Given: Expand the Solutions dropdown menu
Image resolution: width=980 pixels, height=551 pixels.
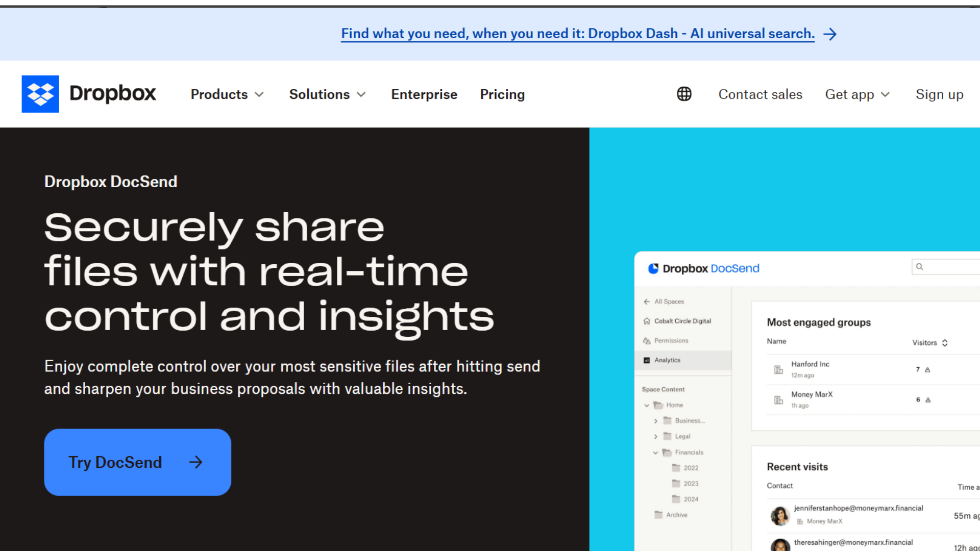Looking at the screenshot, I should click(327, 94).
